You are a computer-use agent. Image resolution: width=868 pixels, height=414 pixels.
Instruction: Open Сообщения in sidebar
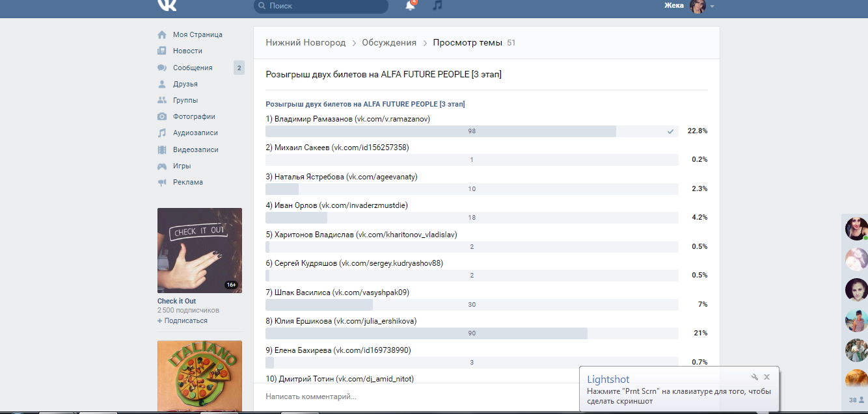(x=193, y=68)
